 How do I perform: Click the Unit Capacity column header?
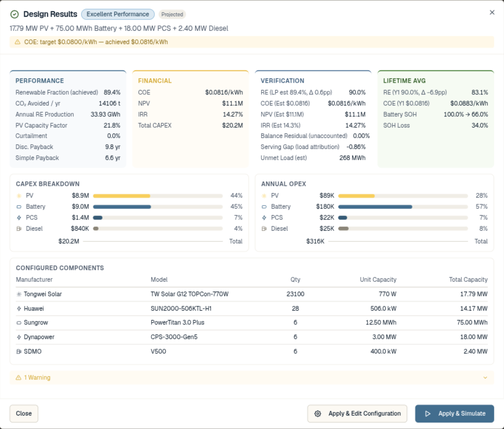378,279
